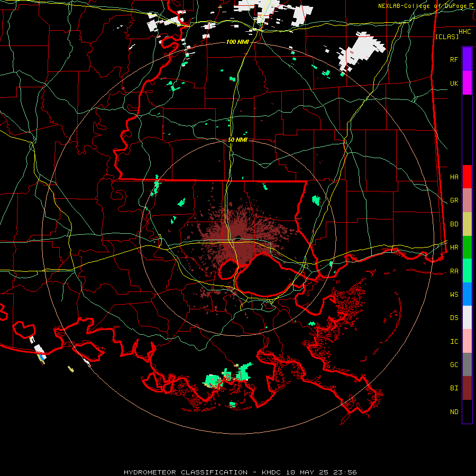Screen dimensions: 476x476
Task: Click the BI legend label
Action: pyautogui.click(x=454, y=388)
